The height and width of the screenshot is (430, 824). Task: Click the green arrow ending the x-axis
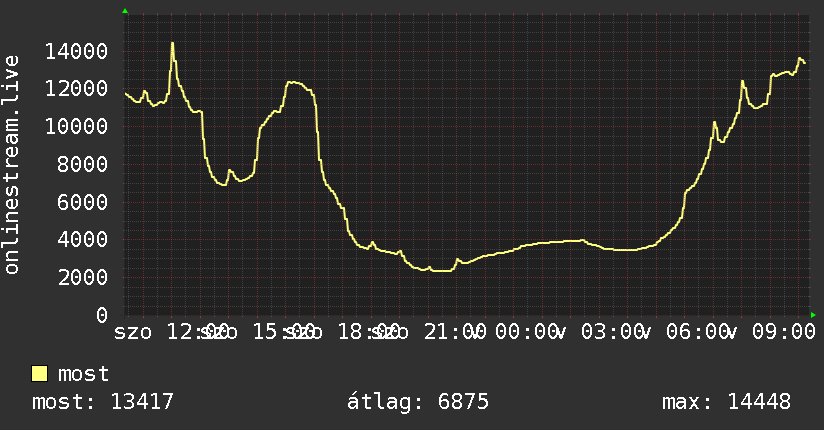[813, 315]
